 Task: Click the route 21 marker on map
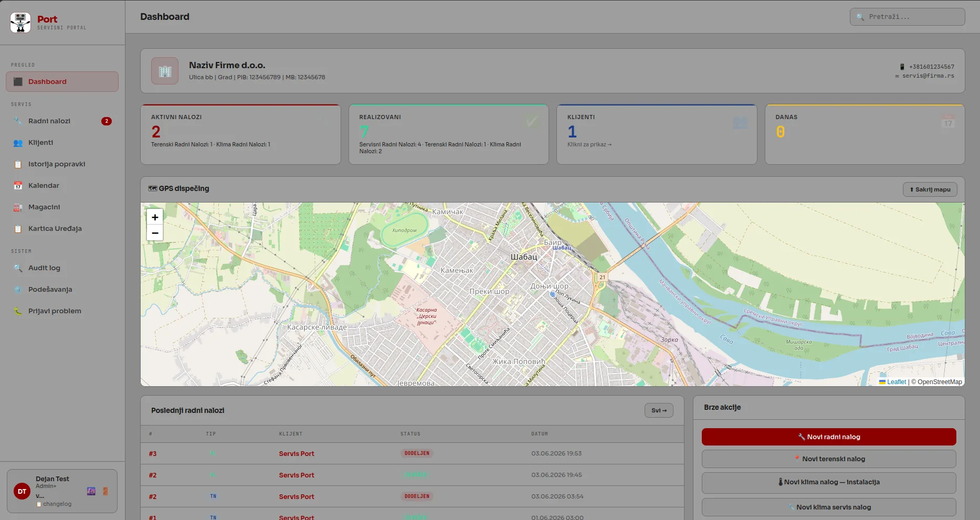(602, 277)
